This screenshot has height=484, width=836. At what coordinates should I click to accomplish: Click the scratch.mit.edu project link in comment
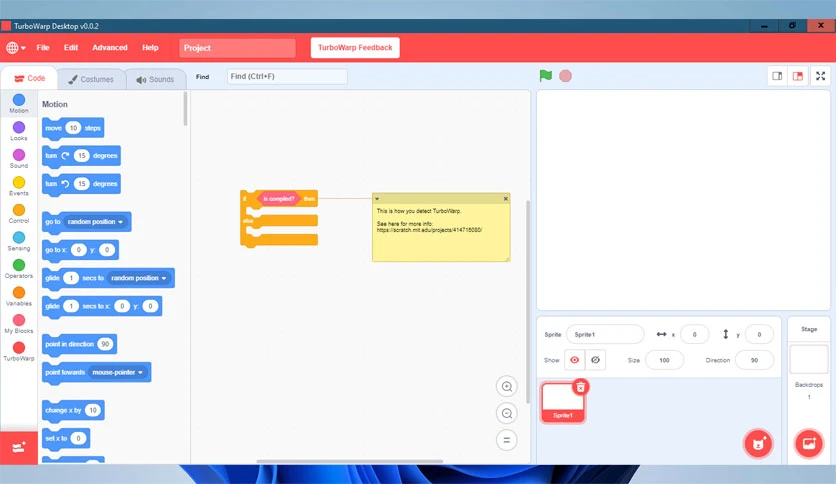tap(429, 230)
